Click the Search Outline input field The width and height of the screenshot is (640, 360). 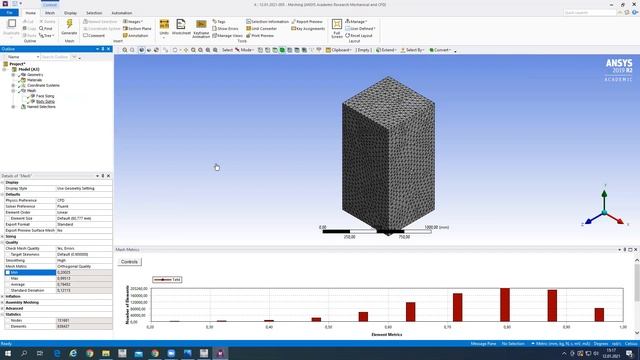(x=56, y=57)
